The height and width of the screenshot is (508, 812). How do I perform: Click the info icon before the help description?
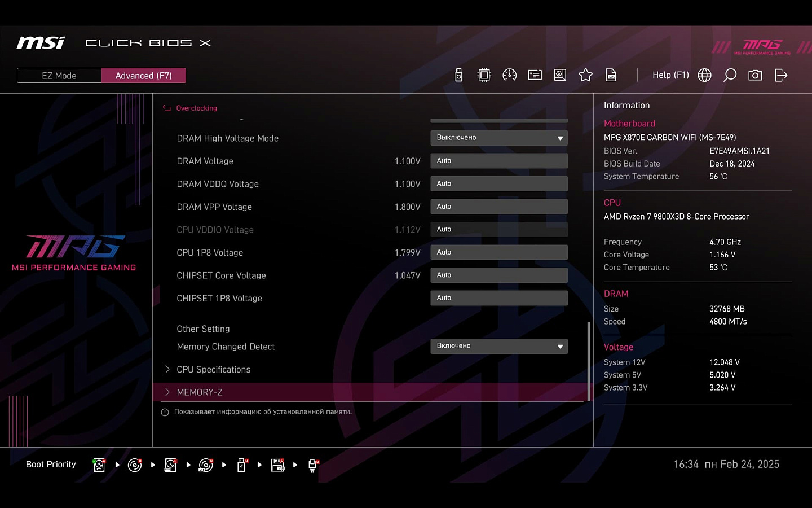click(165, 413)
